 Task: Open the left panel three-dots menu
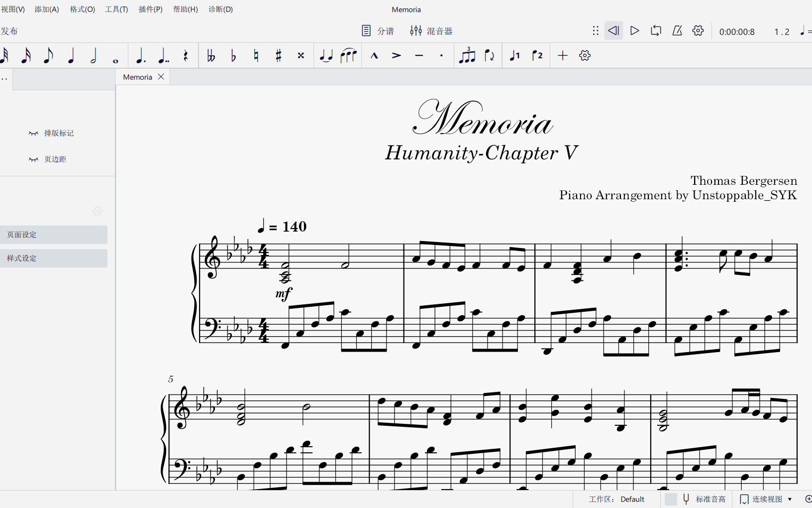point(4,79)
